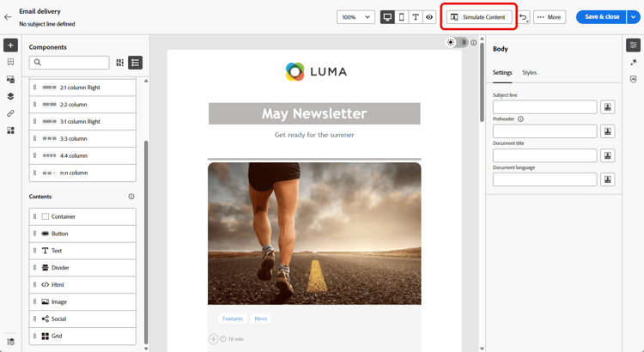Select the Button content component
The width and height of the screenshot is (644, 352).
coord(82,234)
